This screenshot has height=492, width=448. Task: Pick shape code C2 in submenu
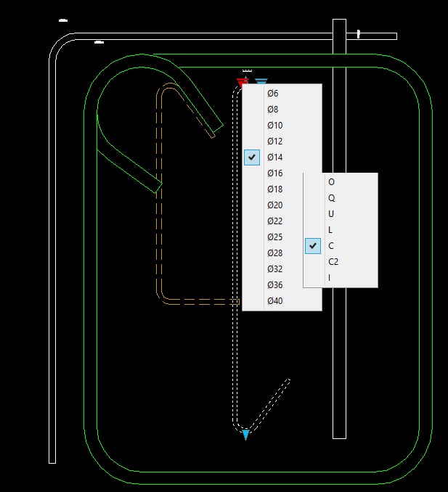[341, 262]
